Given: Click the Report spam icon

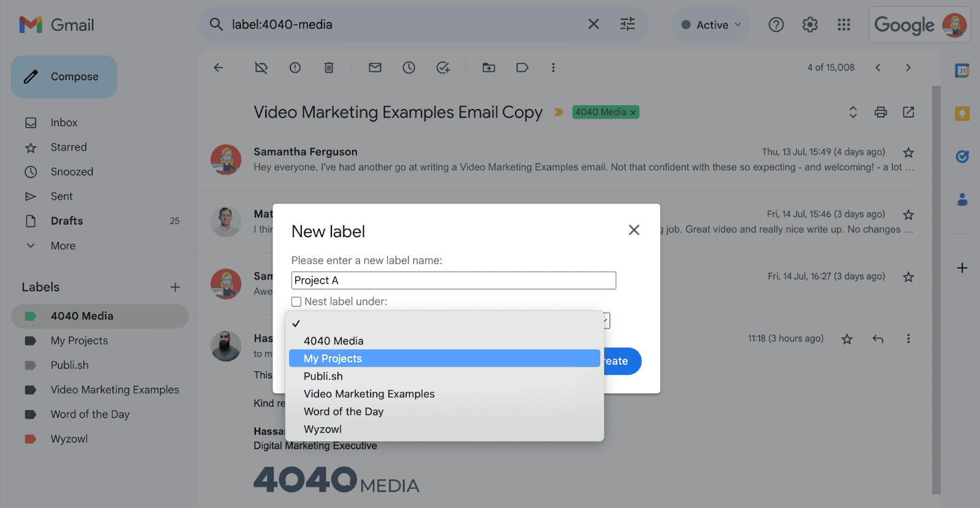Looking at the screenshot, I should (295, 68).
